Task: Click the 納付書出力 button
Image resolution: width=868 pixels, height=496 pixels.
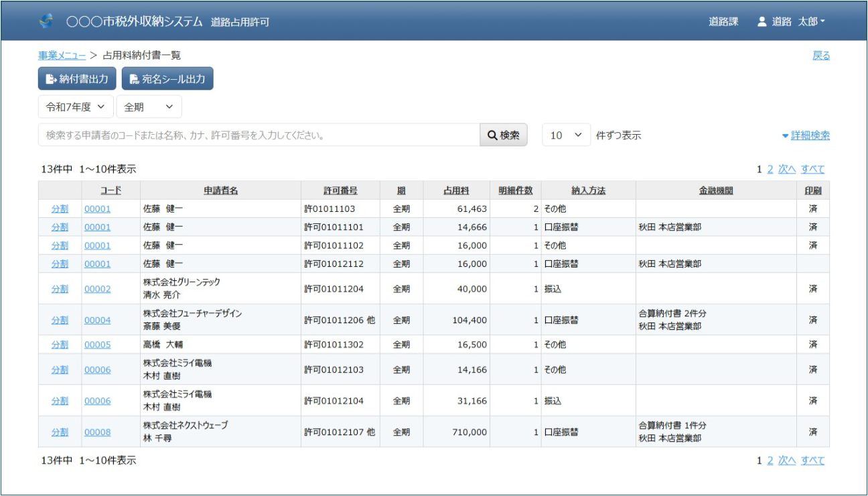Action: 77,79
